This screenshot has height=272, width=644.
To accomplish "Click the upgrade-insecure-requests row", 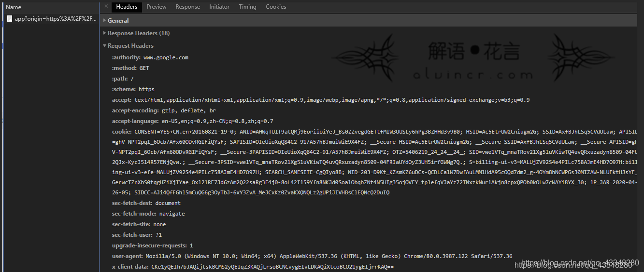I will pos(153,245).
